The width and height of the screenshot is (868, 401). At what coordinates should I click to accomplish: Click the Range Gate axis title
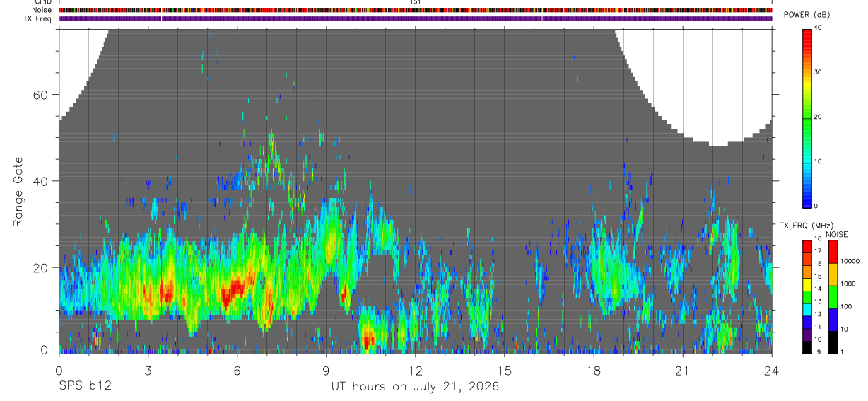tap(18, 192)
